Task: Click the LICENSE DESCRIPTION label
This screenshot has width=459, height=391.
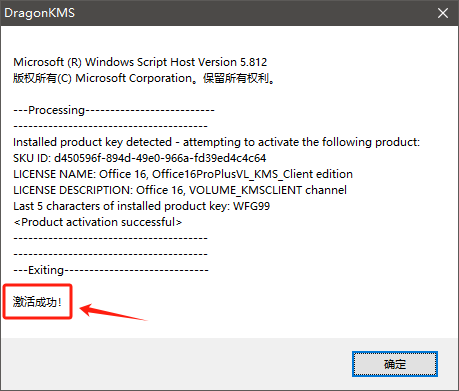Action: click(x=73, y=190)
